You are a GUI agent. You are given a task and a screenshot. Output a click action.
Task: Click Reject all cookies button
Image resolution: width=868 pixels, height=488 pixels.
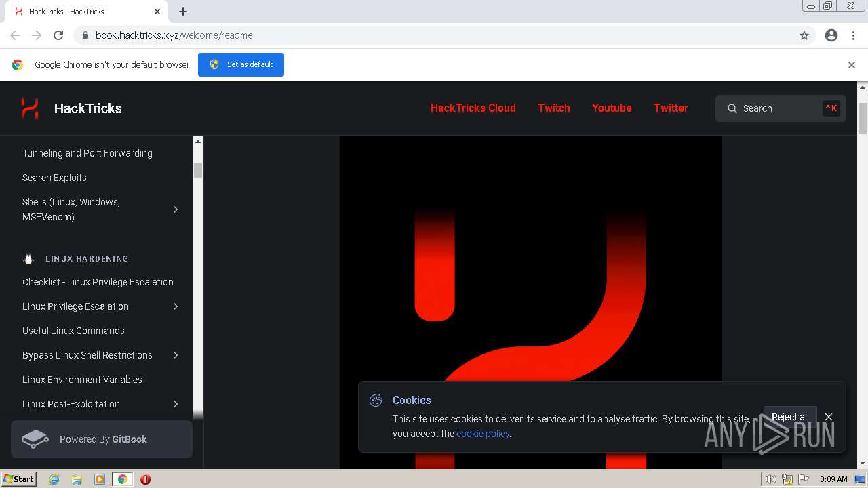tap(790, 417)
